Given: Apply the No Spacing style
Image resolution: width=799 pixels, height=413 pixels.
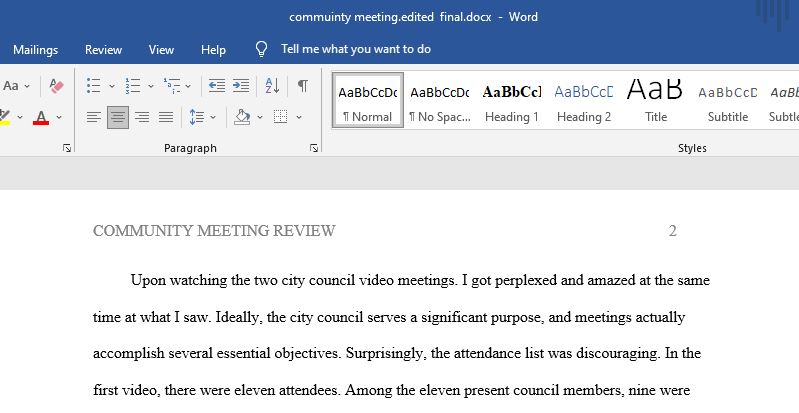Looking at the screenshot, I should 440,100.
